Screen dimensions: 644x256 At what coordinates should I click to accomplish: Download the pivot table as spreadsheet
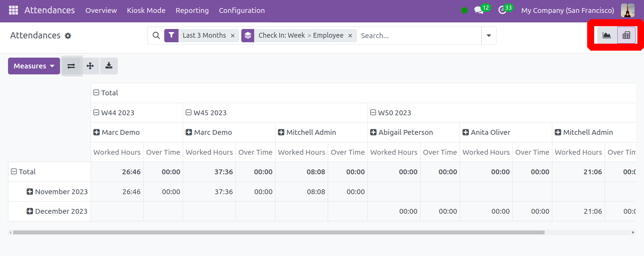click(109, 66)
